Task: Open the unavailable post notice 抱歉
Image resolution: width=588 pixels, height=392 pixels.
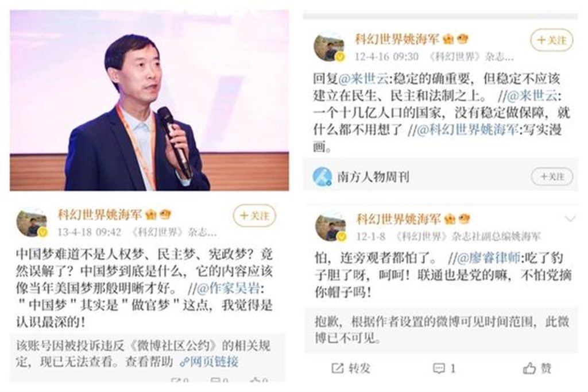Action: click(442, 330)
